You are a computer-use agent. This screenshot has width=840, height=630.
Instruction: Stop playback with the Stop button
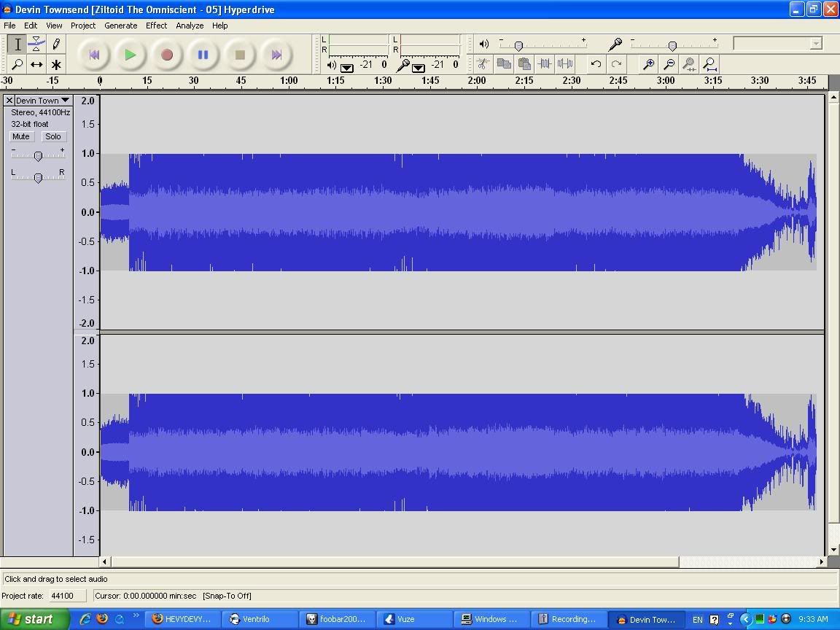(x=240, y=55)
